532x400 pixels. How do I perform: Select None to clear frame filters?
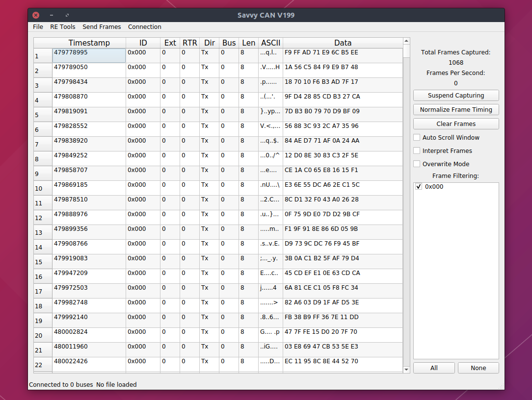pyautogui.click(x=479, y=368)
